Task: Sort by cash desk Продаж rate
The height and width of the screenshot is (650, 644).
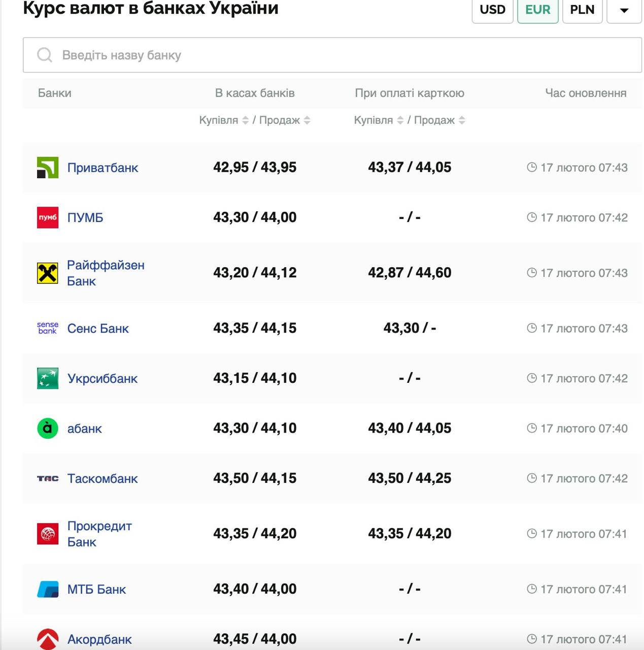Action: (x=307, y=120)
